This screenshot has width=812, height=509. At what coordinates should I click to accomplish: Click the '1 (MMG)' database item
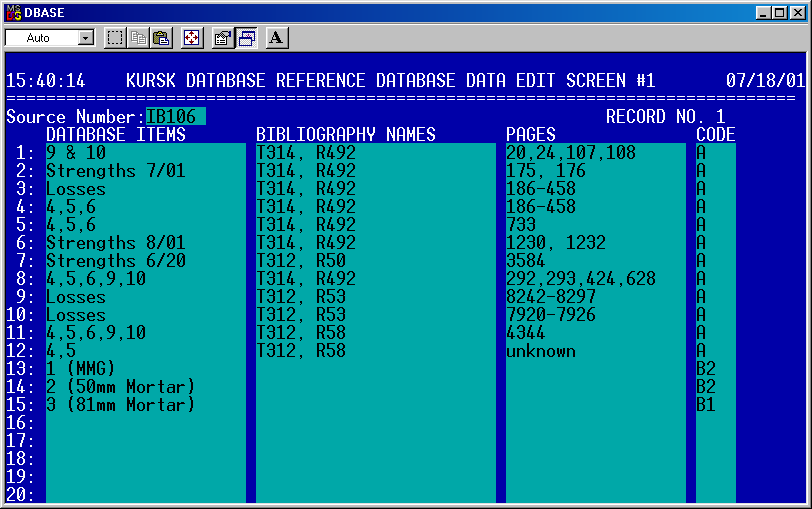pos(81,369)
